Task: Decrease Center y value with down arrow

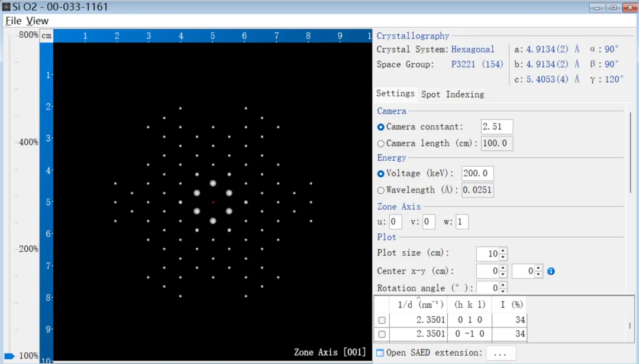Action: (538, 274)
